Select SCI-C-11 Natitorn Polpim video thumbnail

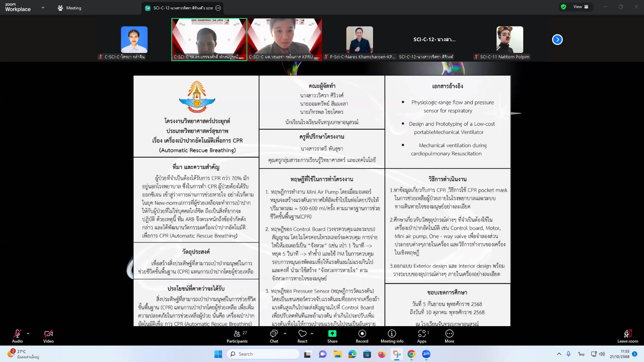pyautogui.click(x=509, y=40)
